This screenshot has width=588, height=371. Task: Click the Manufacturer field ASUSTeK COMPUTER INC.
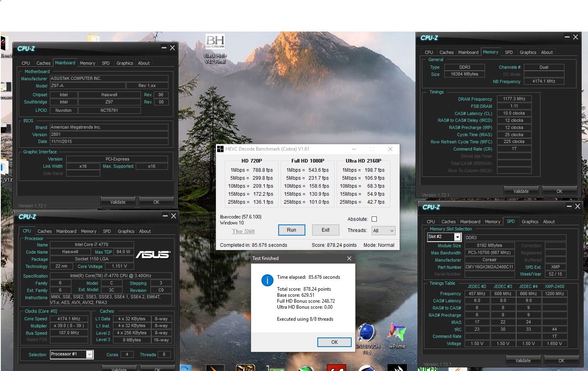coord(109,78)
